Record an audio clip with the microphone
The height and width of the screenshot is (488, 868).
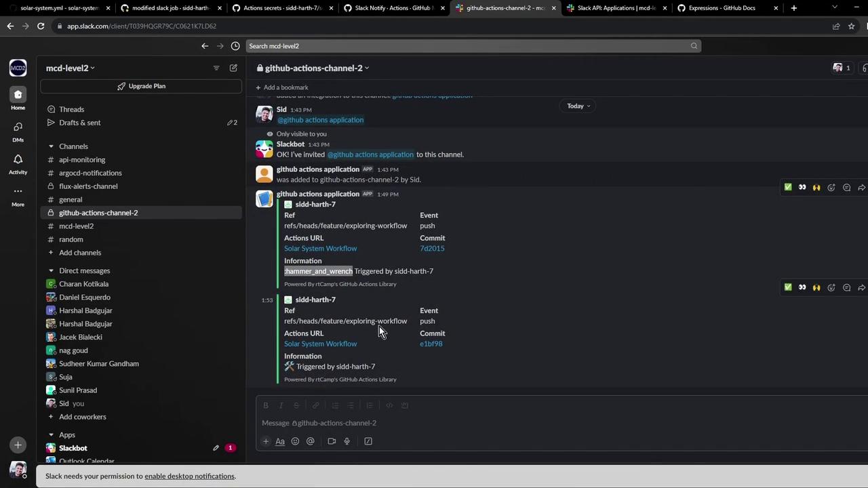347,441
